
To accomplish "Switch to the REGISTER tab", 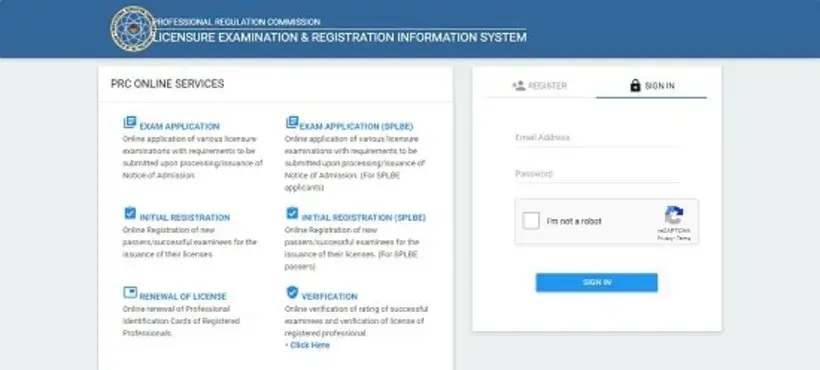I will (x=542, y=86).
